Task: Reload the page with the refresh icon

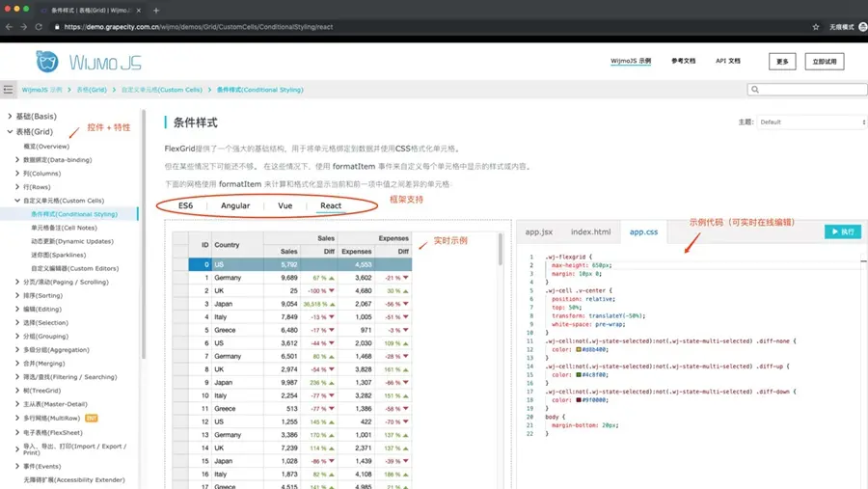Action: point(39,27)
